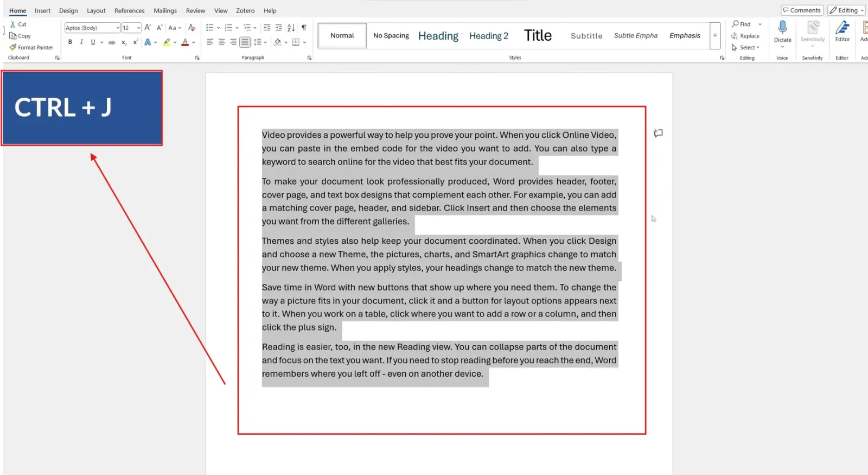Click the numbered list icon
Viewport: 868px width, 475px height.
pyautogui.click(x=228, y=28)
